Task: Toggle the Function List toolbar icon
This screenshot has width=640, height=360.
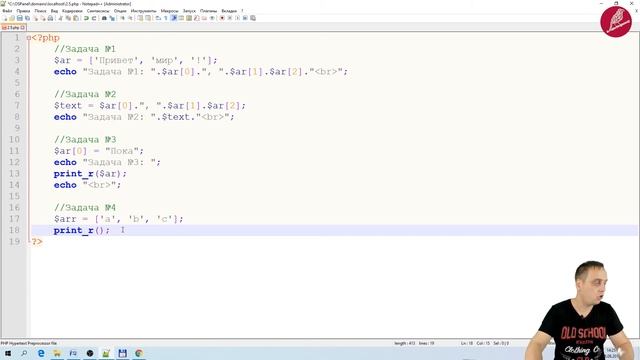Action: click(196, 18)
